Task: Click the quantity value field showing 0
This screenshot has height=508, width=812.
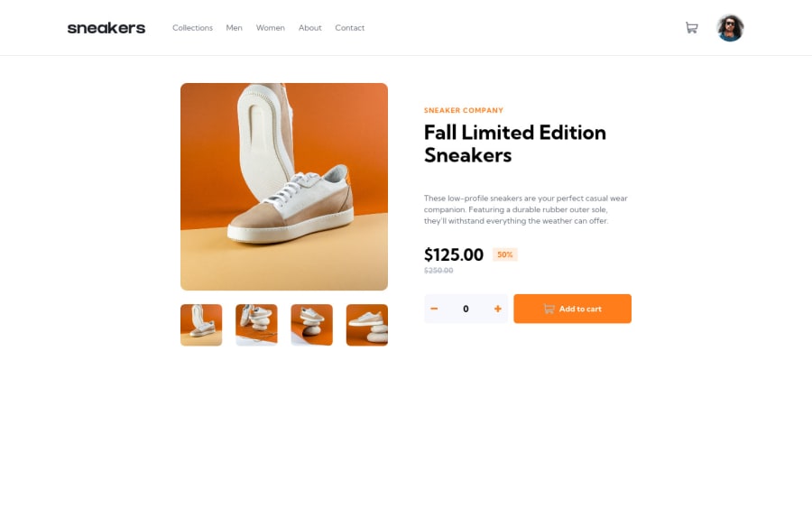Action: coord(466,309)
